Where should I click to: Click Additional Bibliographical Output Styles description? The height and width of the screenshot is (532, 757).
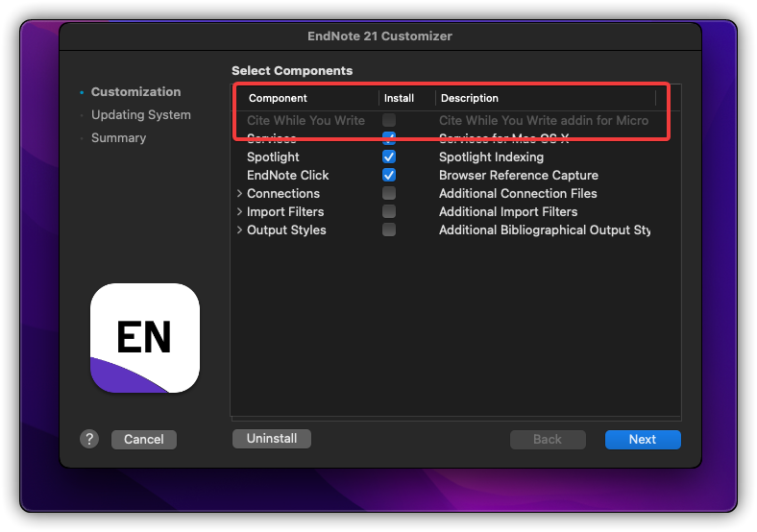click(x=545, y=230)
